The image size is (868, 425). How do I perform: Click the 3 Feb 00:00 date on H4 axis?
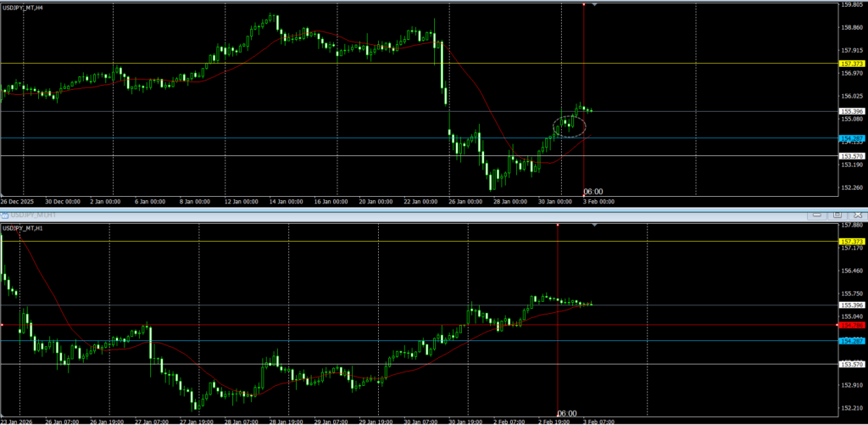597,202
